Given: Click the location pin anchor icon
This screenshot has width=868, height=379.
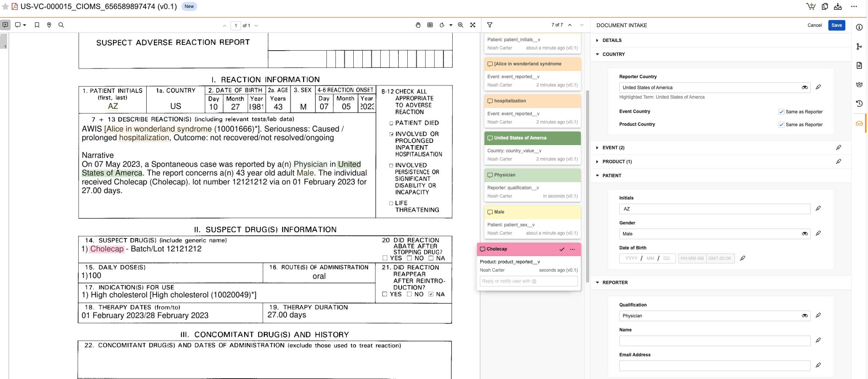Looking at the screenshot, I should click(x=49, y=25).
